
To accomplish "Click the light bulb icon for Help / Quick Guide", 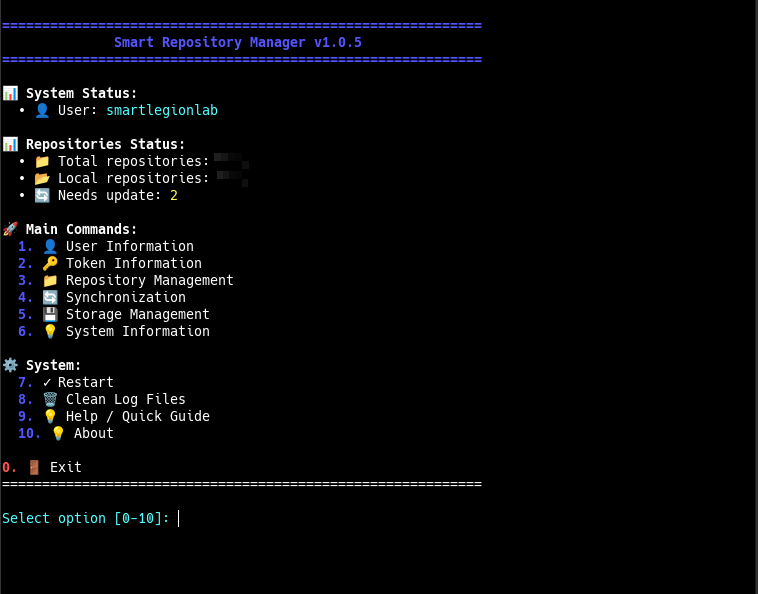I will pyautogui.click(x=50, y=416).
